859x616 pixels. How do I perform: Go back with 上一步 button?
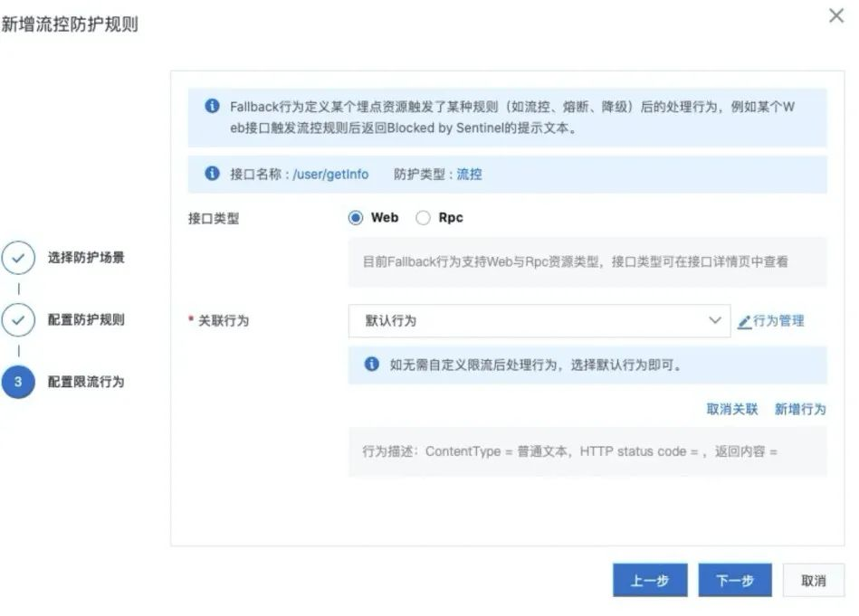click(x=650, y=581)
